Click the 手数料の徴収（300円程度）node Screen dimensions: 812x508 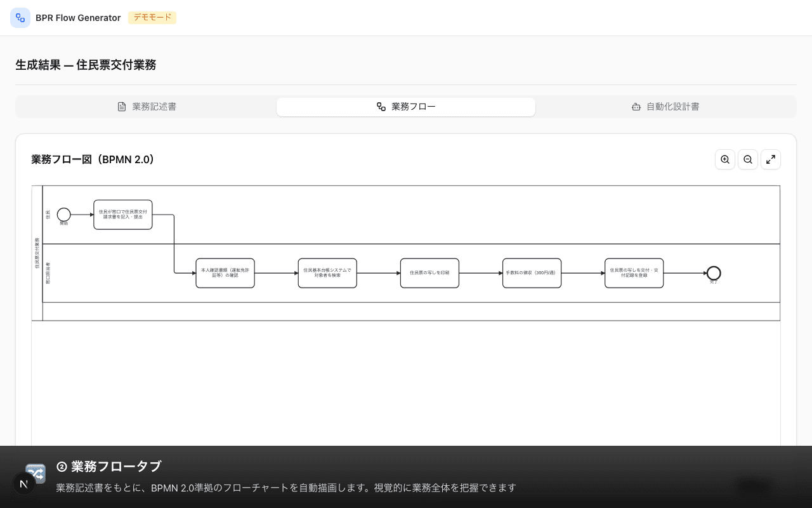[532, 273]
